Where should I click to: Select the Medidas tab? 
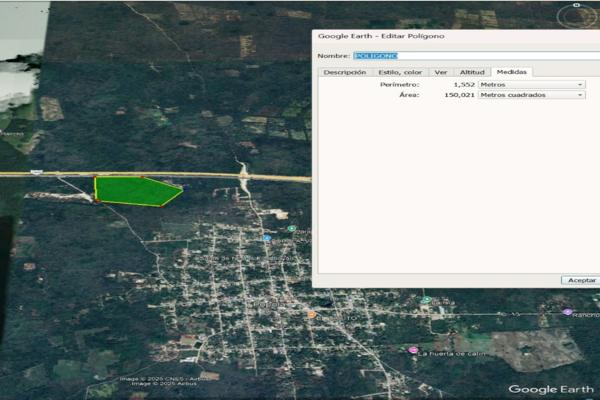pyautogui.click(x=512, y=72)
